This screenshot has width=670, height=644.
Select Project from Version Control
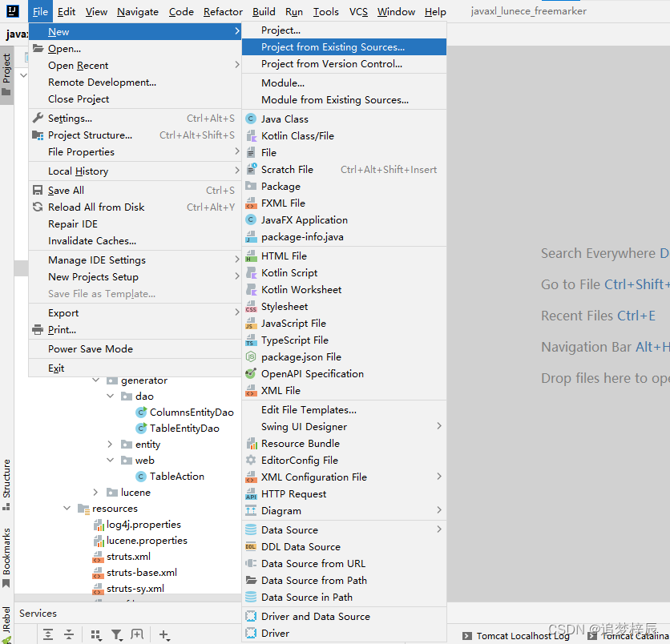click(344, 63)
